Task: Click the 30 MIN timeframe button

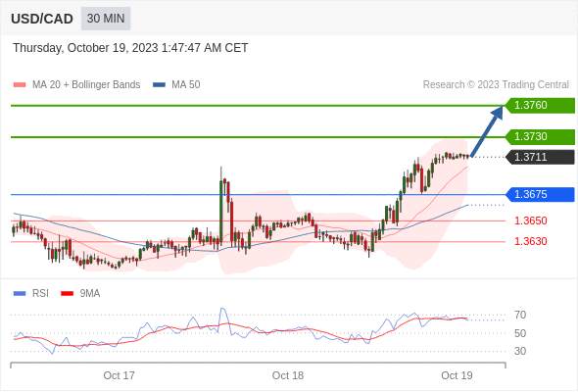Action: click(x=106, y=19)
